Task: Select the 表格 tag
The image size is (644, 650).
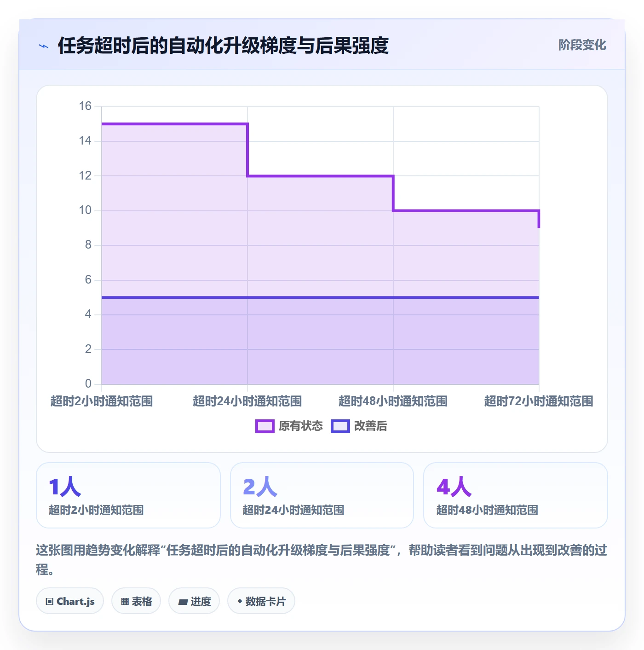Action: (x=136, y=601)
